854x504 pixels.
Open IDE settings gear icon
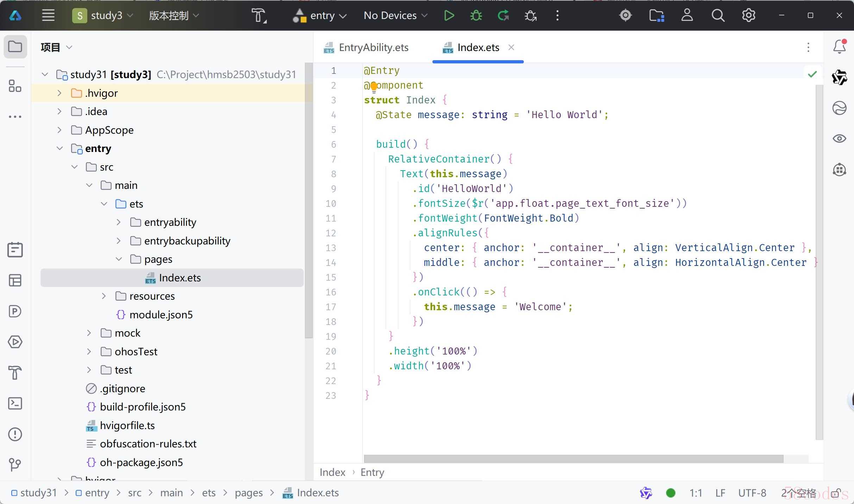coord(748,15)
